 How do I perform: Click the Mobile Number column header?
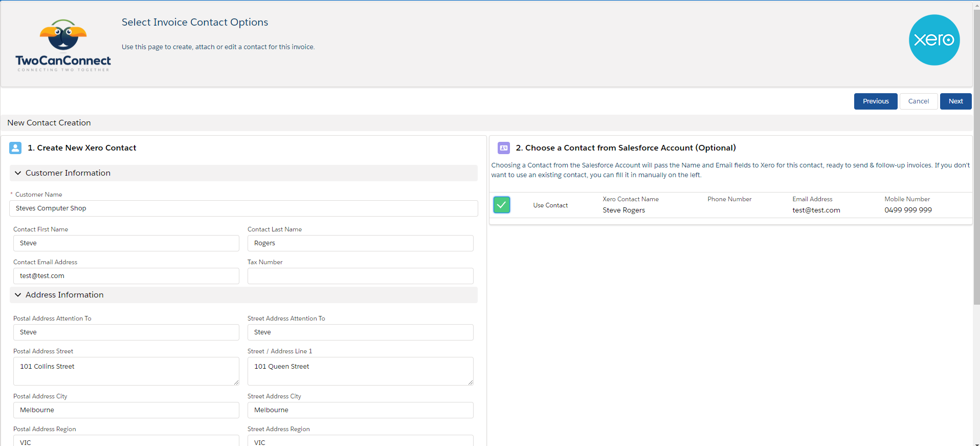click(907, 199)
